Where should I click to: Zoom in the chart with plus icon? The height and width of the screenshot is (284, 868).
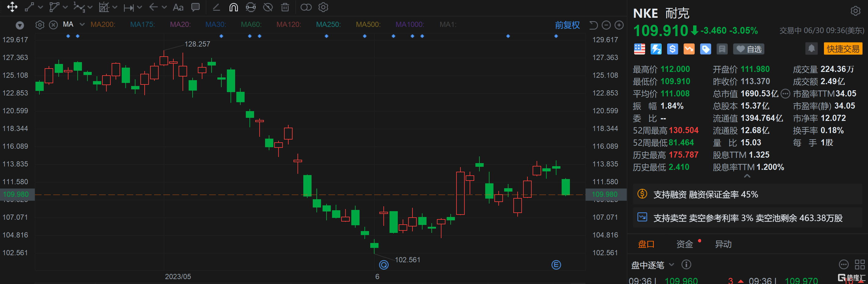(x=619, y=25)
